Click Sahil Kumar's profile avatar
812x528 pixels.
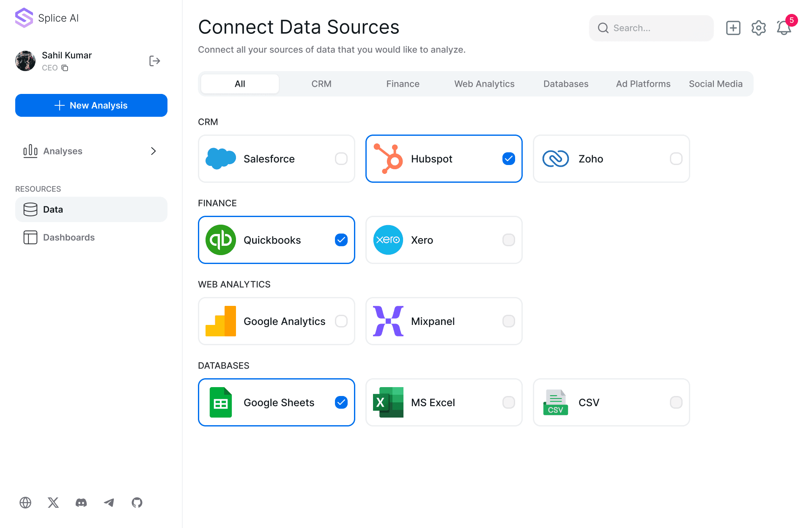[25, 61]
